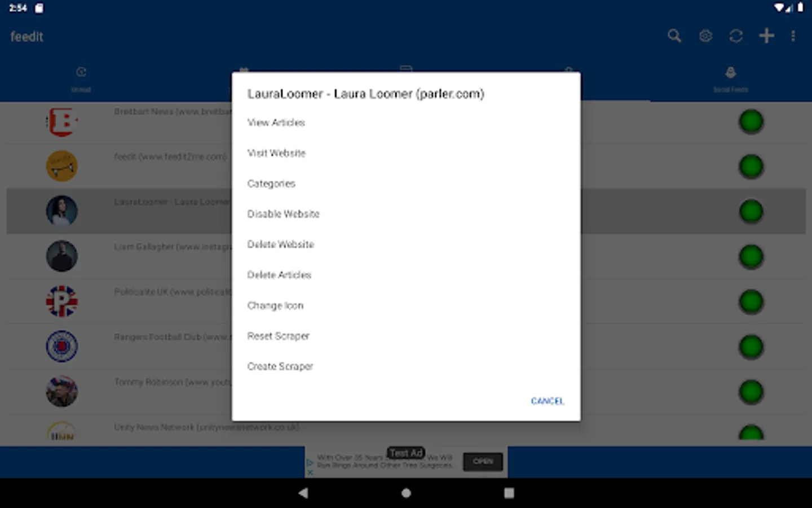812x508 pixels.
Task: Click Rangers Football Club feed title
Action: tap(173, 337)
